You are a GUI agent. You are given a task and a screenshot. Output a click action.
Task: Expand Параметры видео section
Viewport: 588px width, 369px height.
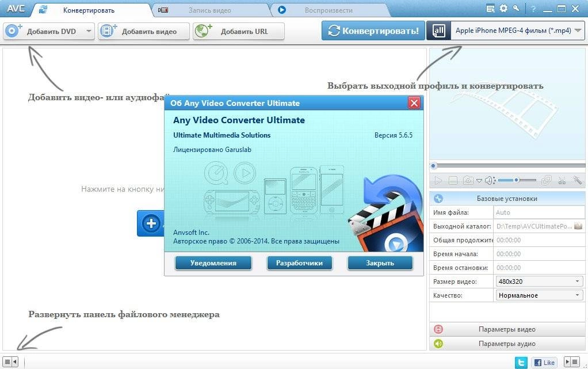[x=507, y=329]
